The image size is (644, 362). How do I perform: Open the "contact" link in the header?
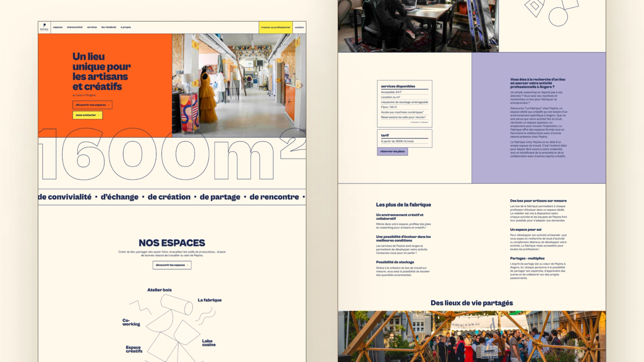pyautogui.click(x=299, y=27)
